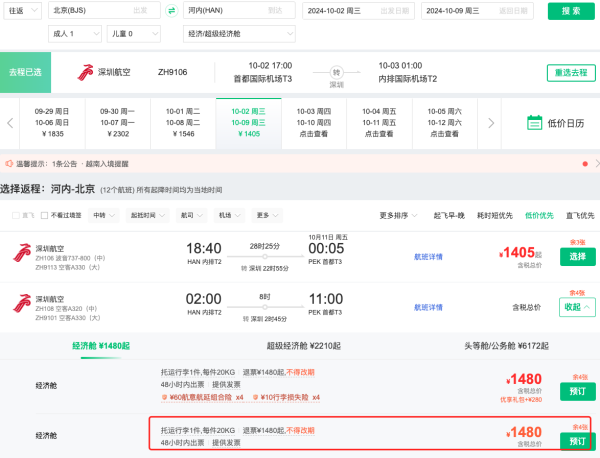
Task: Click 去程已选 outbound selected label
Action: point(25,72)
